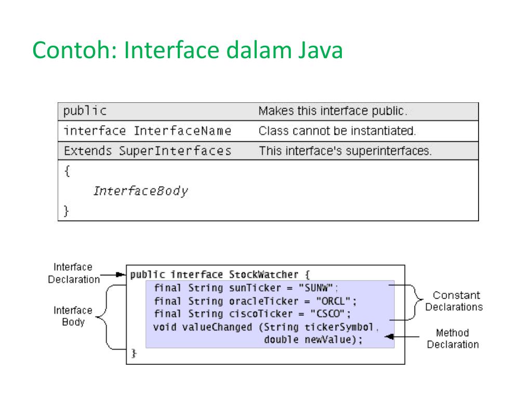Click the "Method Declaration" label
The image size is (532, 399).
tap(453, 339)
